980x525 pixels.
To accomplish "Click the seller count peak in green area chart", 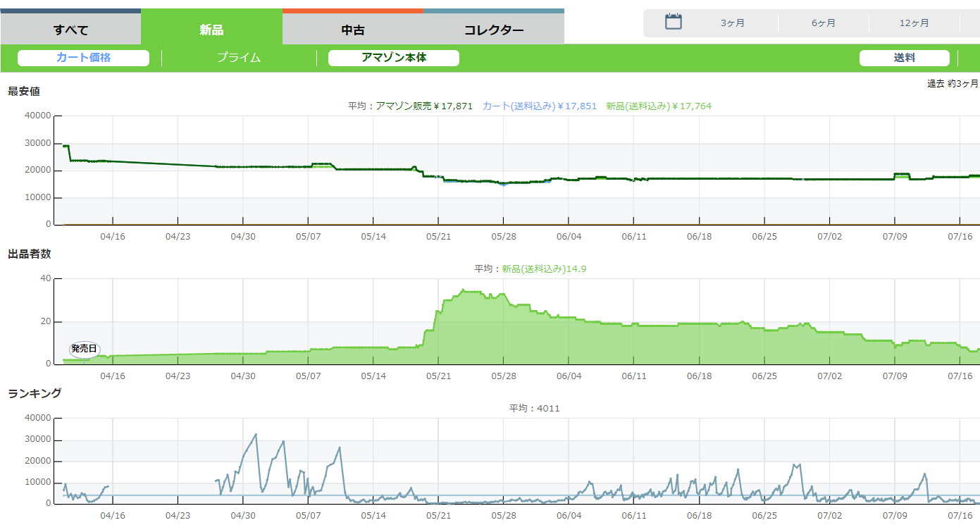I will point(462,290).
